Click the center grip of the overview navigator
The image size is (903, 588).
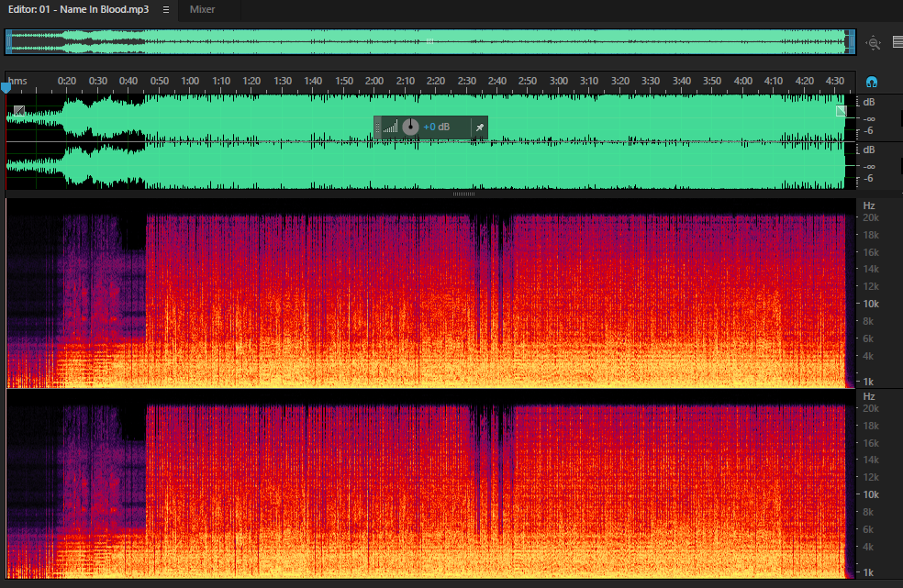tap(429, 41)
